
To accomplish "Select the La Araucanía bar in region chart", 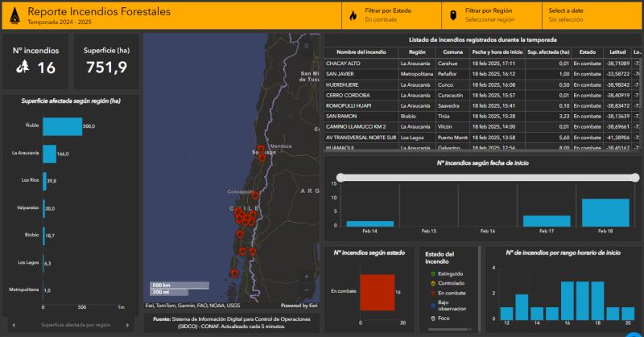I will (x=50, y=154).
